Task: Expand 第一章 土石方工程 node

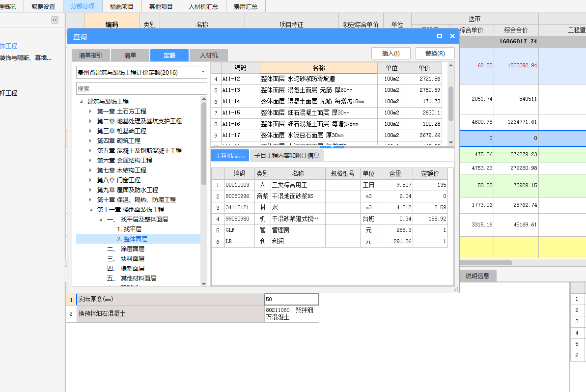Action: coord(90,112)
